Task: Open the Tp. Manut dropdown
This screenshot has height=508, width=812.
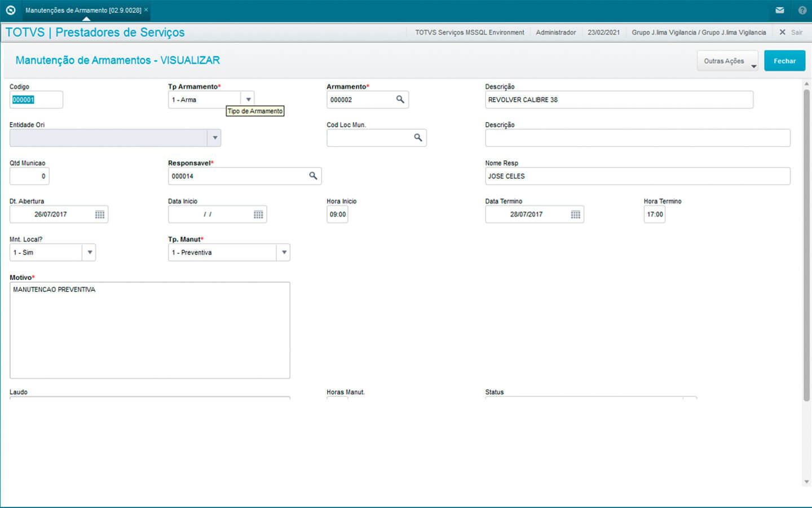Action: (284, 252)
